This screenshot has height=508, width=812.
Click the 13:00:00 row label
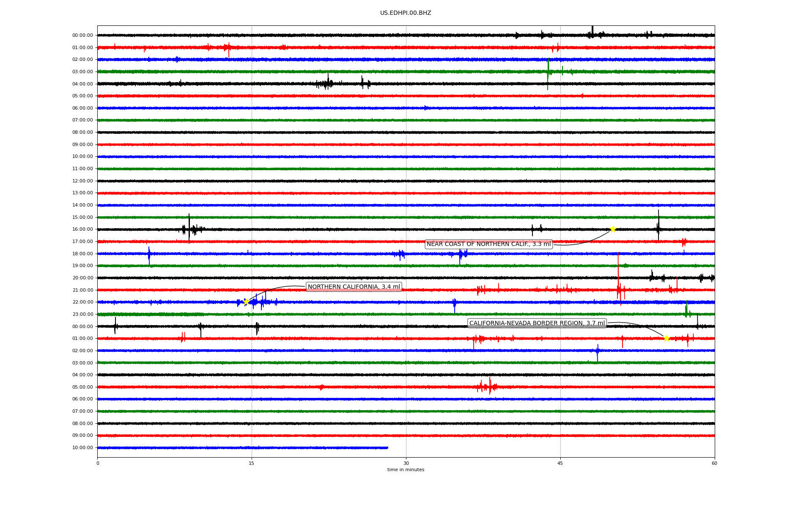(x=82, y=193)
